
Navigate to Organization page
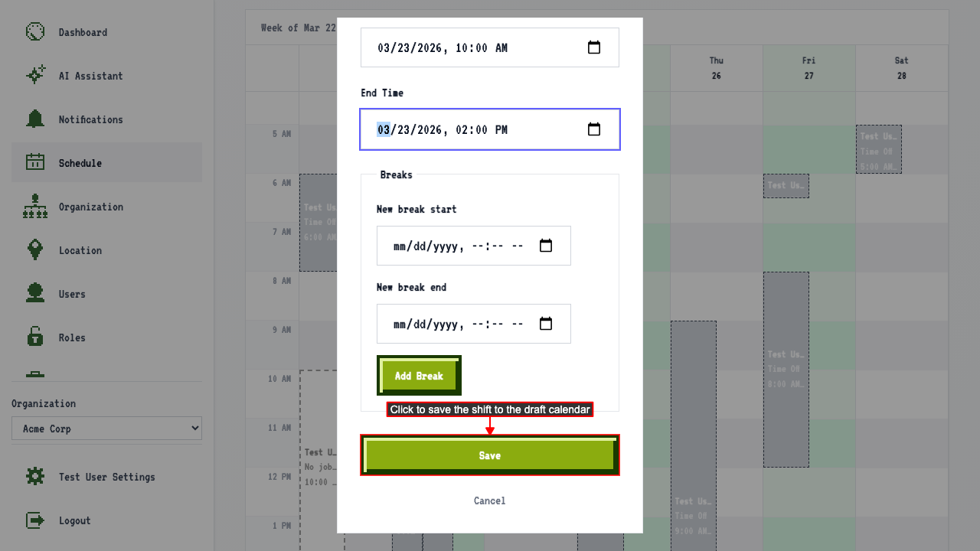(106, 207)
